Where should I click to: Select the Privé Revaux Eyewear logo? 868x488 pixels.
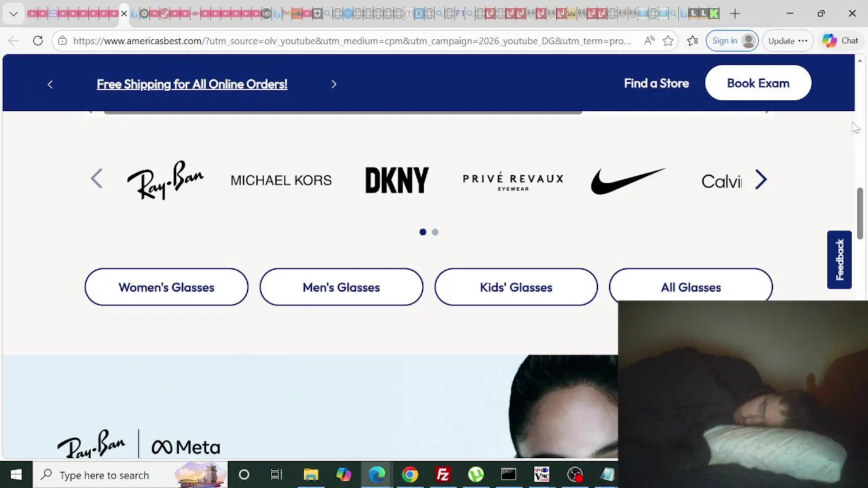(513, 181)
